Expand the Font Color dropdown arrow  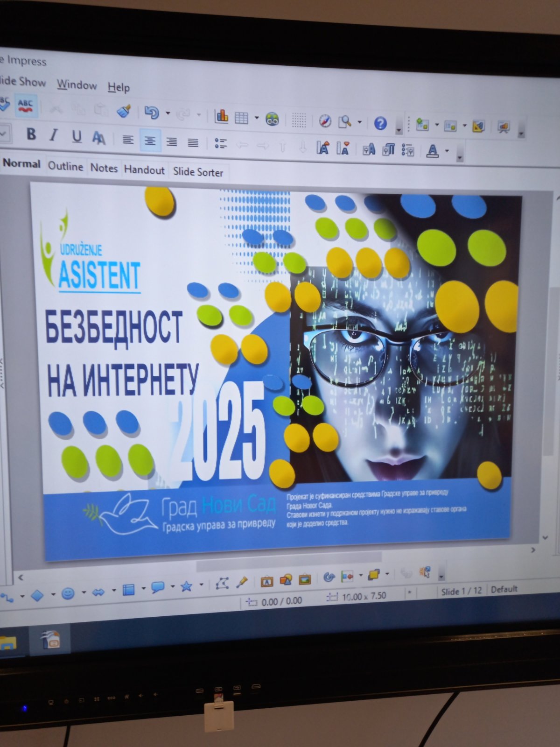pos(447,151)
